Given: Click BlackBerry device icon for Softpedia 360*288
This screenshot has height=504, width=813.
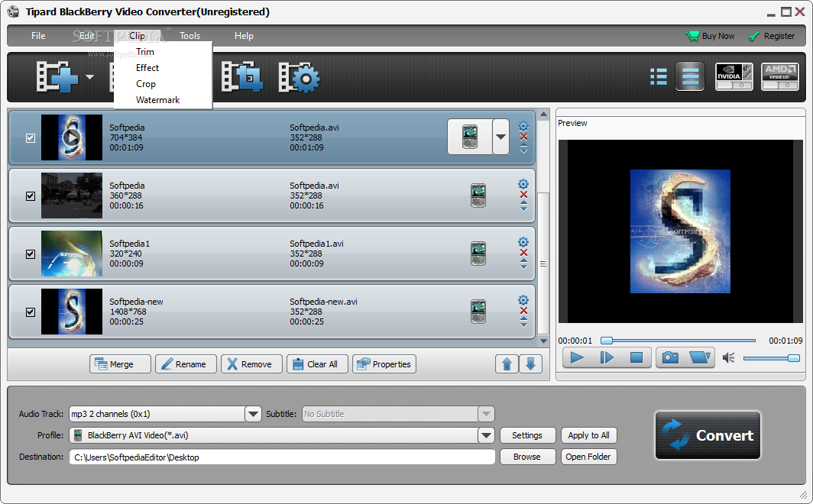Looking at the screenshot, I should (478, 195).
